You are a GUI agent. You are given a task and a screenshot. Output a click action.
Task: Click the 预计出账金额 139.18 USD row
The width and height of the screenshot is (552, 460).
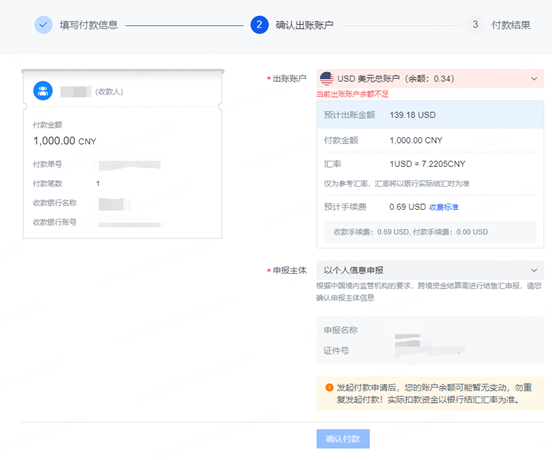430,115
